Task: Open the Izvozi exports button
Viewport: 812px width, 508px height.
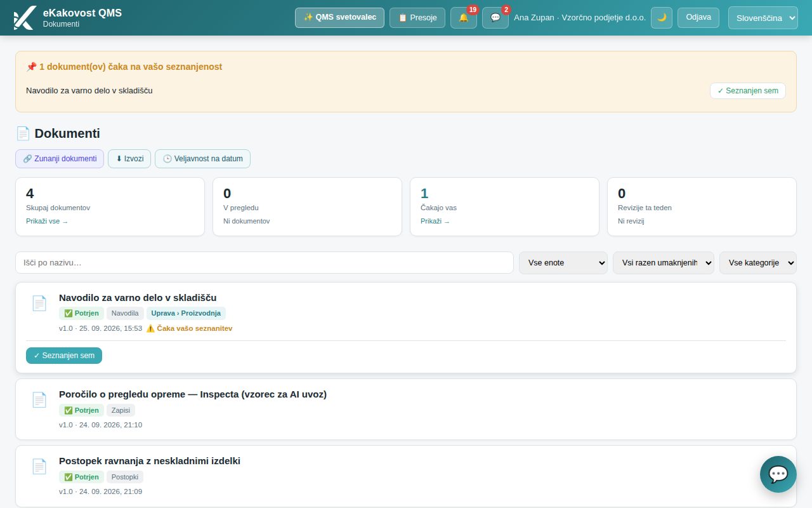Action: pyautogui.click(x=129, y=159)
